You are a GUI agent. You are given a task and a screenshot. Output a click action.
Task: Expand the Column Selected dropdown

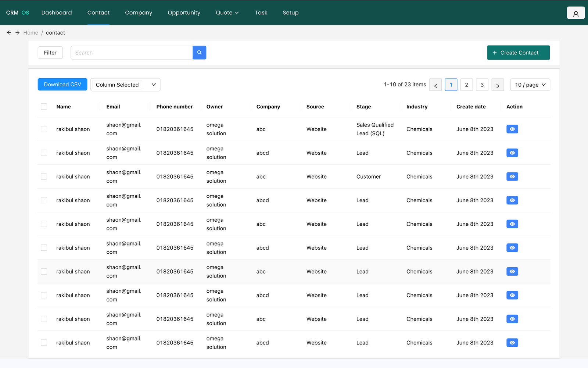point(125,85)
